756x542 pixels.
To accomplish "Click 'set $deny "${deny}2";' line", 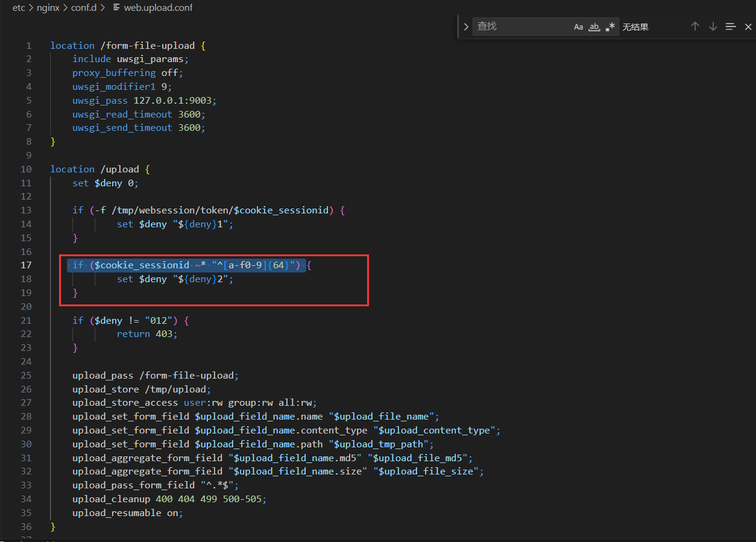I will [x=175, y=279].
